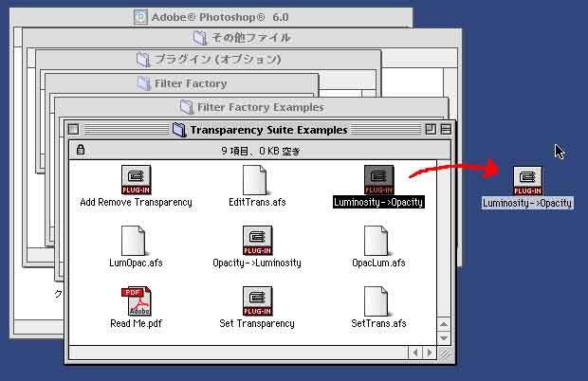Click close box of Transparency Suite Examples window
Viewport: 588px width, 381px height.
pos(74,129)
